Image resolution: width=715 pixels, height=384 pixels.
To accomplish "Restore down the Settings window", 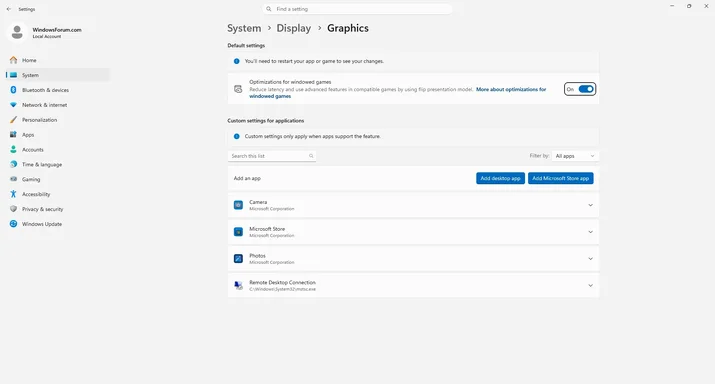I will coord(689,6).
